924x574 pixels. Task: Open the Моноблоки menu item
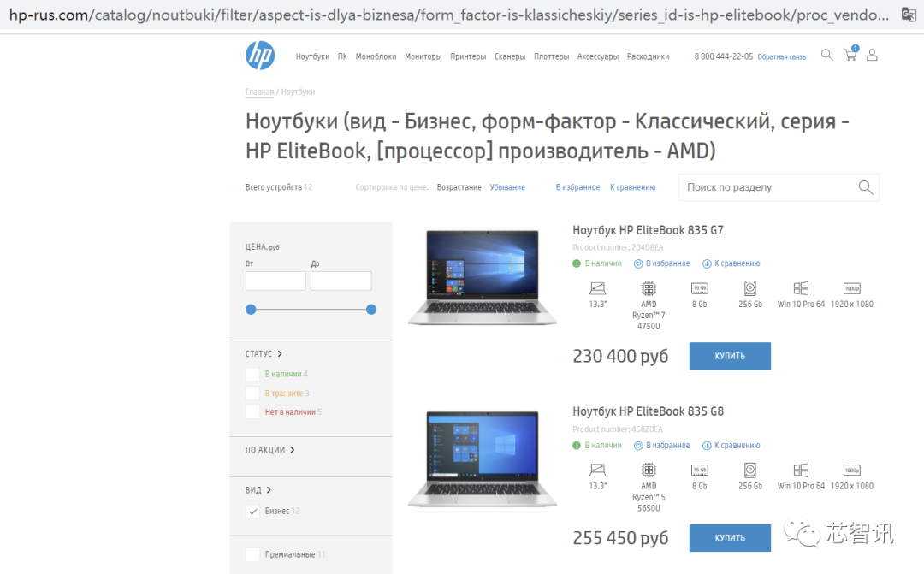tap(376, 56)
